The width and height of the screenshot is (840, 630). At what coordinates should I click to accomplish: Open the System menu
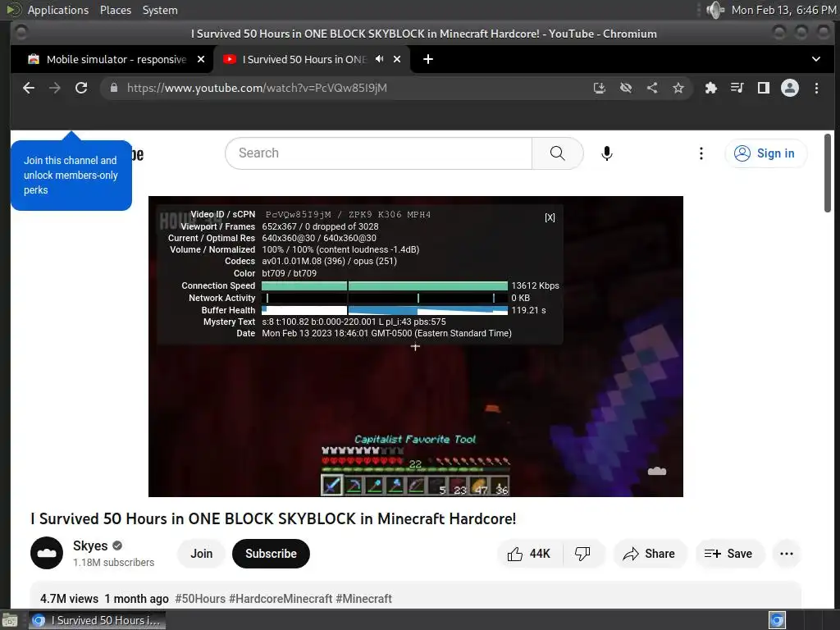[160, 10]
